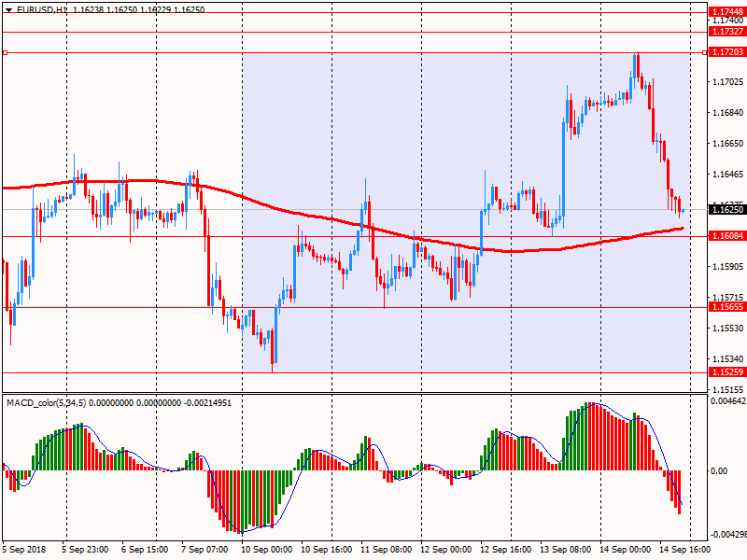Click the 1.15905 price scale value
This screenshot has width=747, height=560.
coord(727,267)
